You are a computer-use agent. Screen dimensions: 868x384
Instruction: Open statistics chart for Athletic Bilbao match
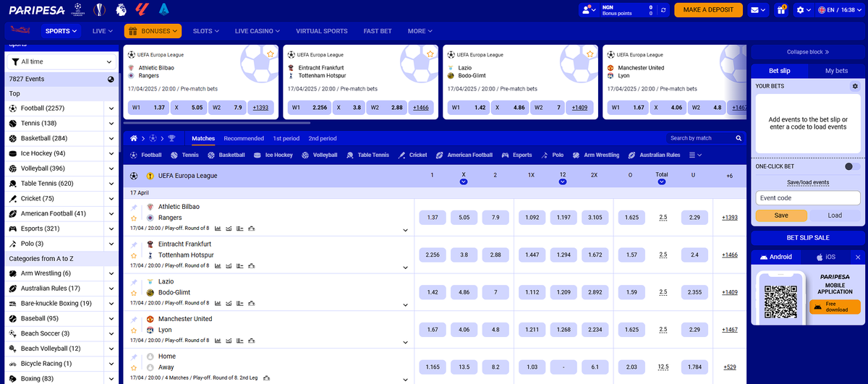pyautogui.click(x=219, y=229)
